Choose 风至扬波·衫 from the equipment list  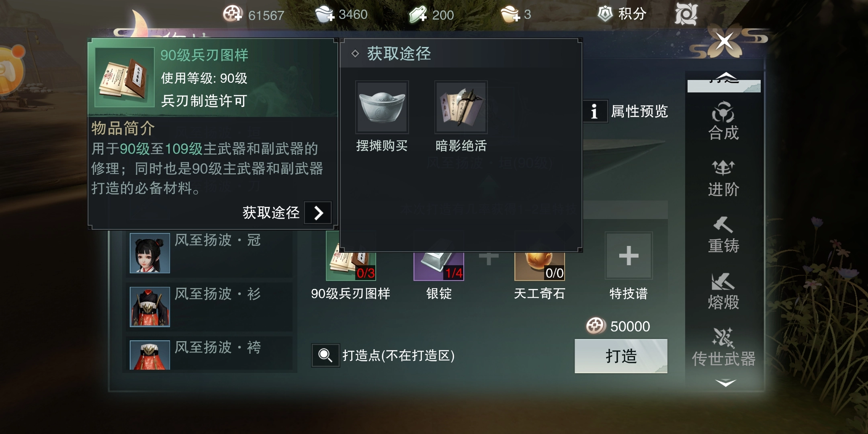pyautogui.click(x=209, y=307)
